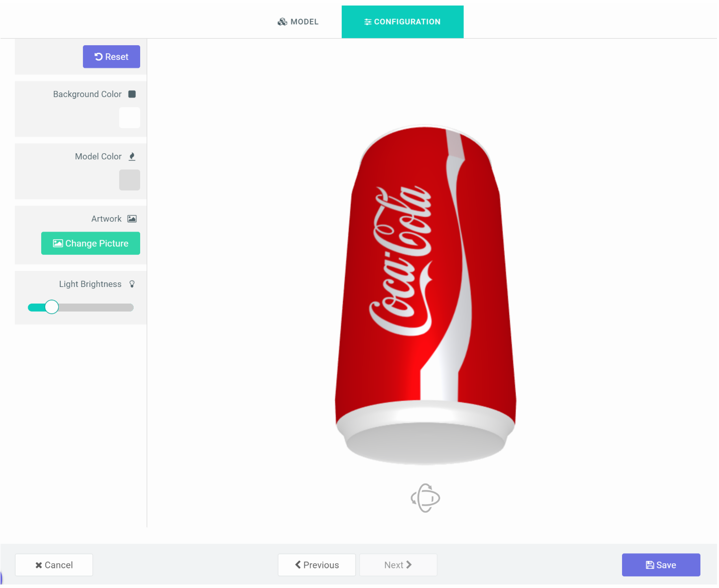Click the Next step button
Screen dimensions: 719x588
tap(398, 565)
